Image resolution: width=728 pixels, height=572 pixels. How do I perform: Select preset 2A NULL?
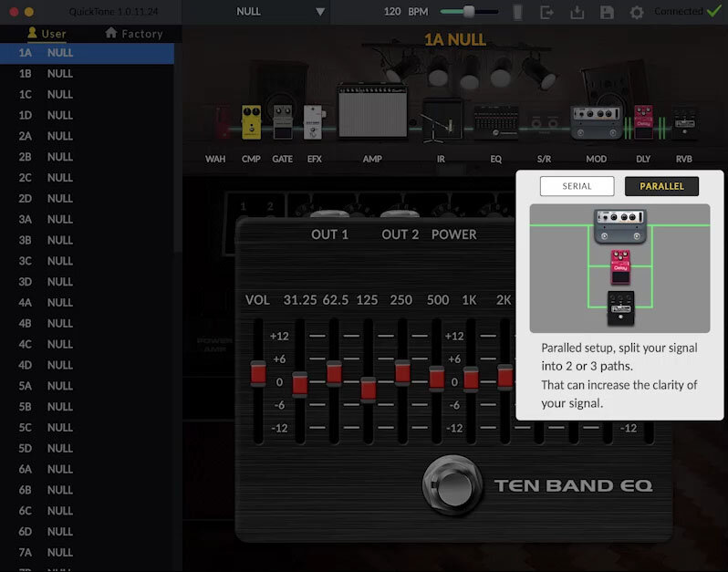87,136
